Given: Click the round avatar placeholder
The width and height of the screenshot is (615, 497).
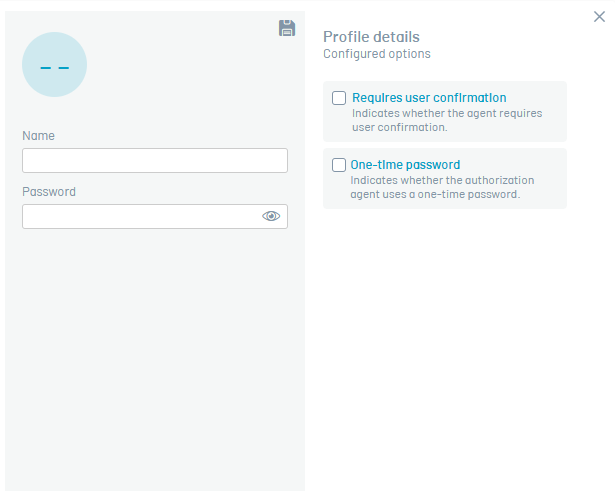Looking at the screenshot, I should [x=54, y=65].
